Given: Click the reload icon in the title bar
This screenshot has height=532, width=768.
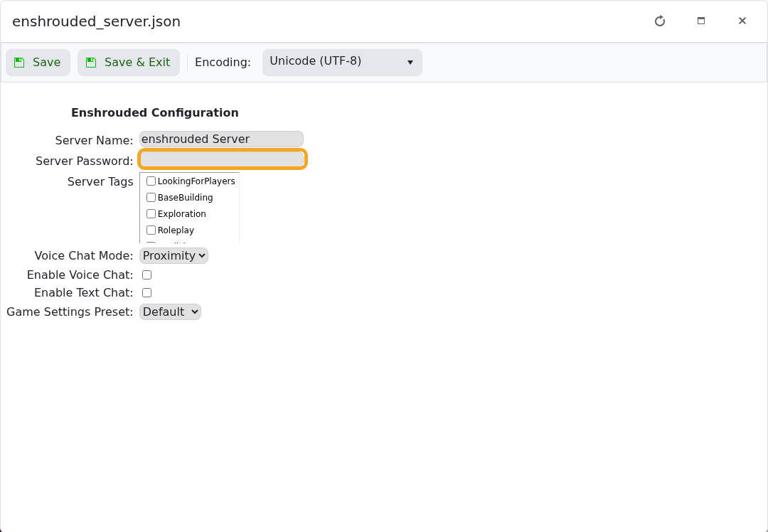Looking at the screenshot, I should [660, 21].
